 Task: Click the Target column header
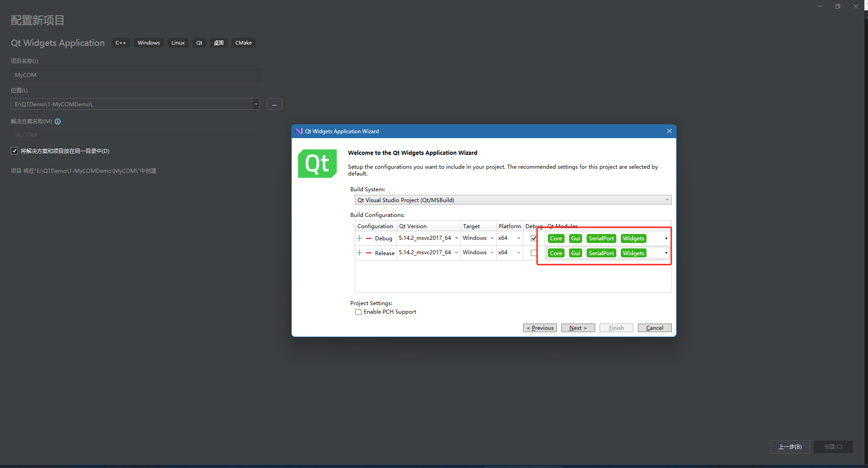478,226
